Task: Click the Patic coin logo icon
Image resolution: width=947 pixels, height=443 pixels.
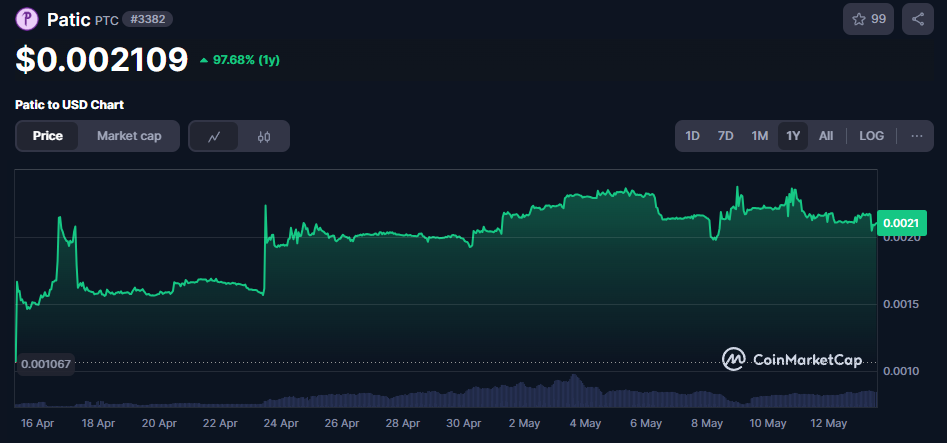Action: (26, 19)
